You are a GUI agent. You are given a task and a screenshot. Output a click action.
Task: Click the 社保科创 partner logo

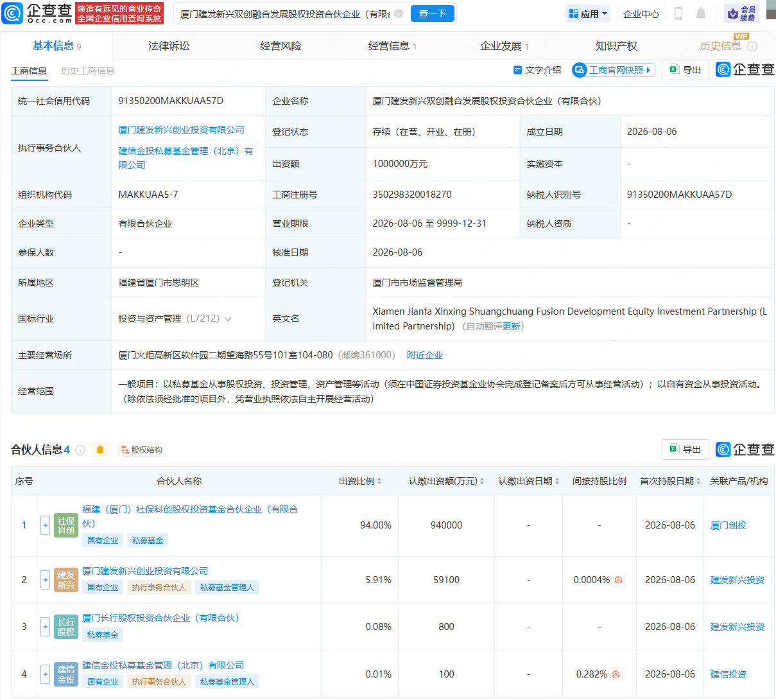click(65, 525)
